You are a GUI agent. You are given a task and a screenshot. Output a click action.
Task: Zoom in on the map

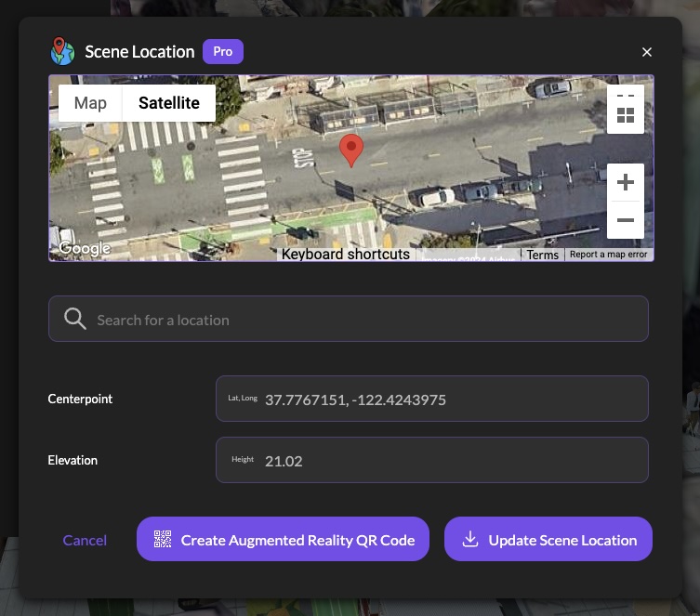pos(625,182)
